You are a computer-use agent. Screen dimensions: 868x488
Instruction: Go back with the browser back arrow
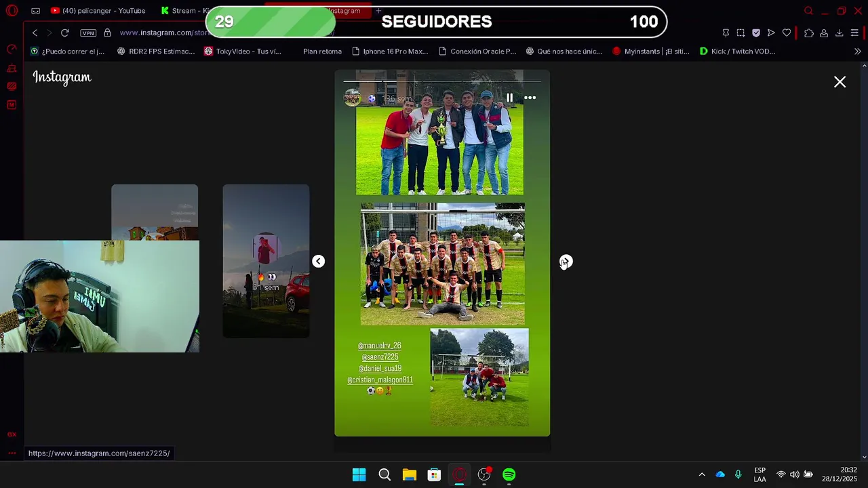[35, 33]
